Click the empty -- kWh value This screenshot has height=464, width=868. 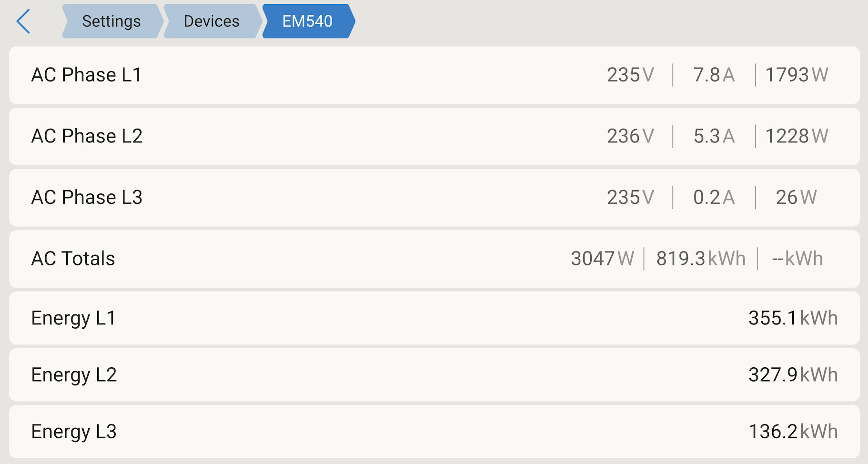(x=797, y=259)
